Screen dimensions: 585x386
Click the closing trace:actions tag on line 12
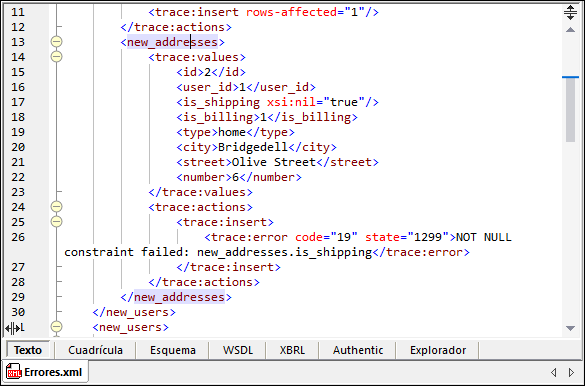176,27
